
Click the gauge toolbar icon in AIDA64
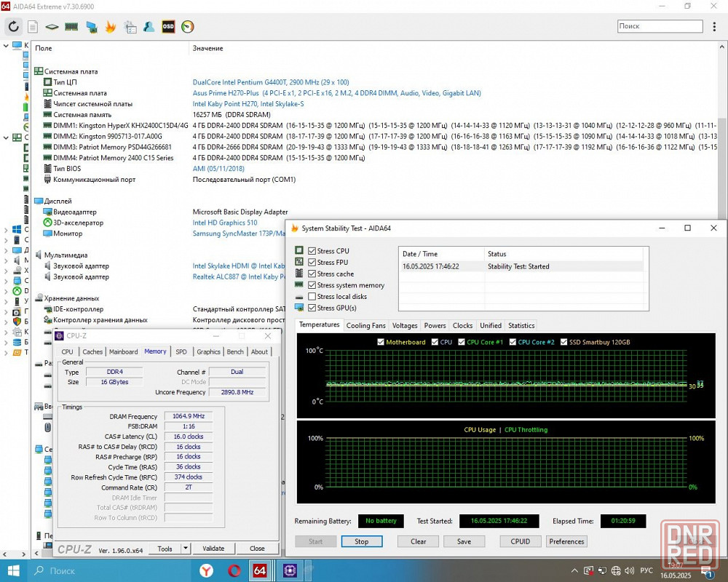[188, 26]
